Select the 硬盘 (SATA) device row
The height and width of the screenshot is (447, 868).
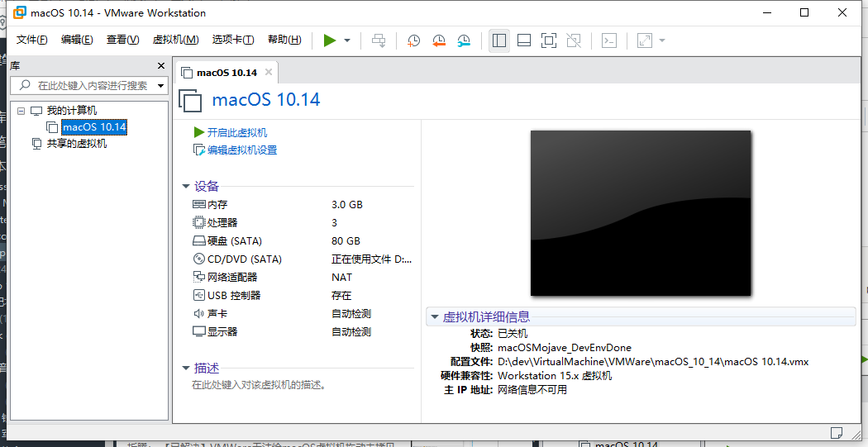click(302, 241)
